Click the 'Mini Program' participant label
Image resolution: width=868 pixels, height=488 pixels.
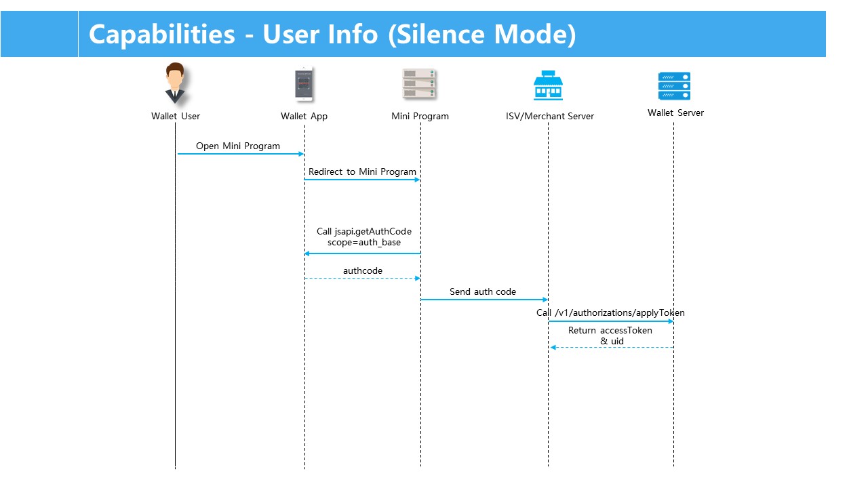coord(420,116)
